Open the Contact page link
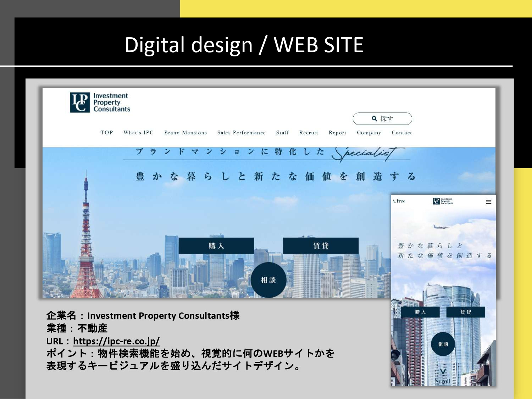 point(401,132)
